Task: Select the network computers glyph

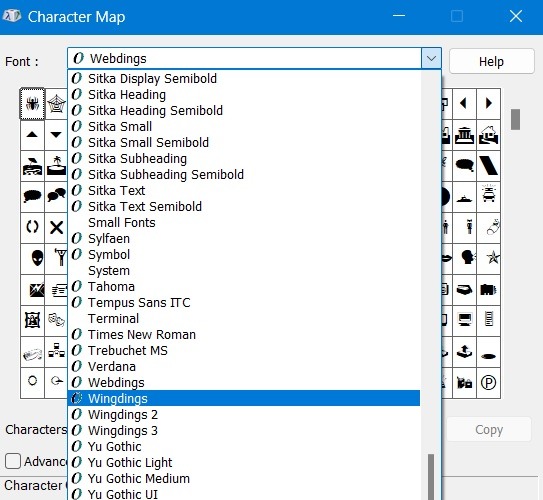Action: (x=56, y=351)
